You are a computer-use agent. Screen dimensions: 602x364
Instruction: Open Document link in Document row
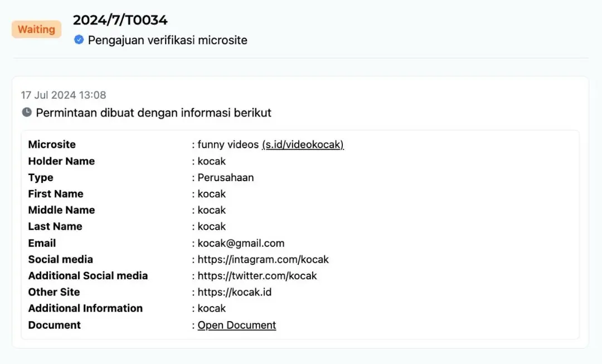click(237, 325)
